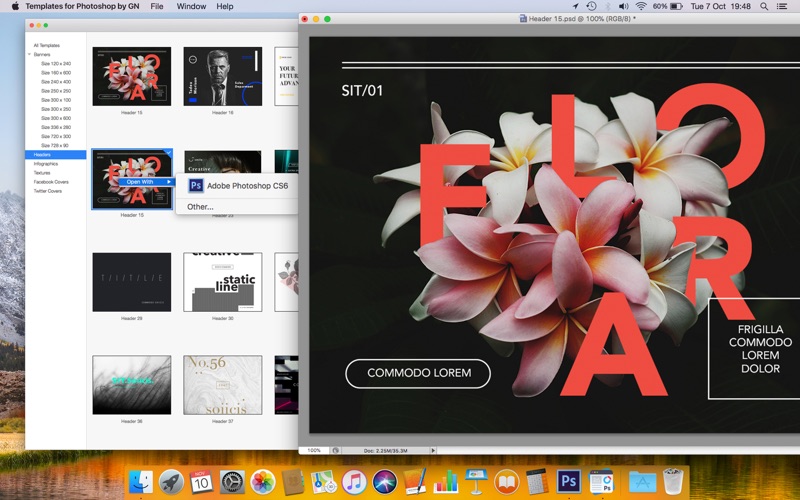
Task: Click the Wi-Fi status icon
Action: (641, 6)
